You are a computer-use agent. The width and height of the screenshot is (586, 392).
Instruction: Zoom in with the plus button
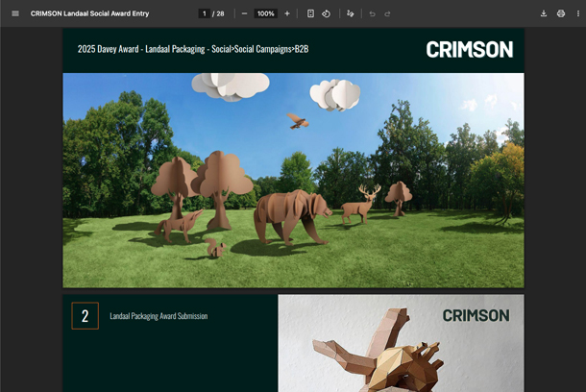(287, 13)
